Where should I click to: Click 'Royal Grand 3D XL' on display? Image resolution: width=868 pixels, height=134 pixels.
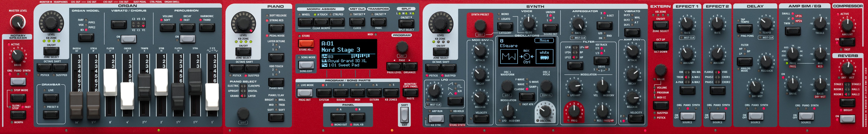pos(347,61)
